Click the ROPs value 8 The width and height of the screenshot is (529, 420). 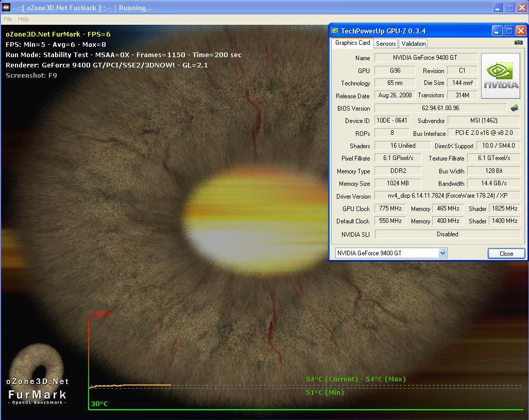[x=391, y=133]
